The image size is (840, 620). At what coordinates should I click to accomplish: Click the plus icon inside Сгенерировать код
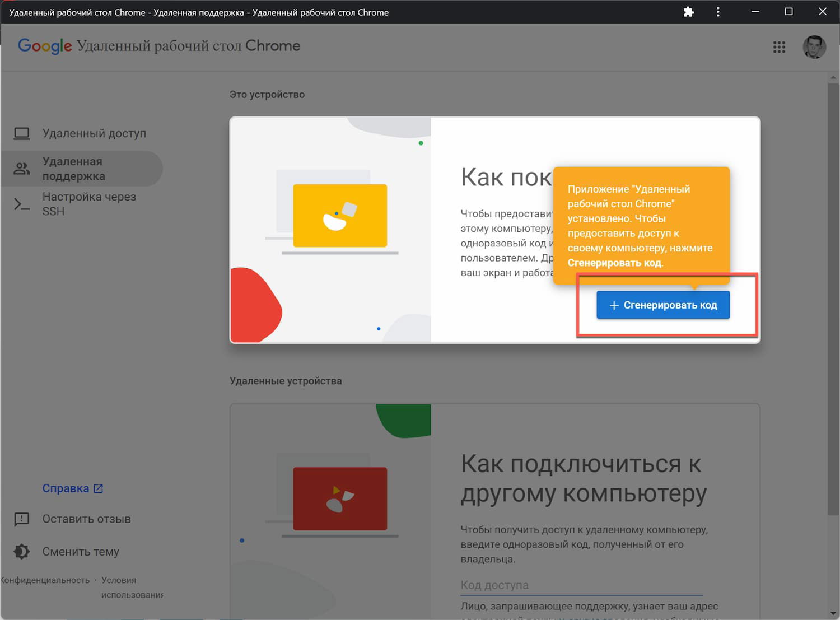pyautogui.click(x=614, y=305)
